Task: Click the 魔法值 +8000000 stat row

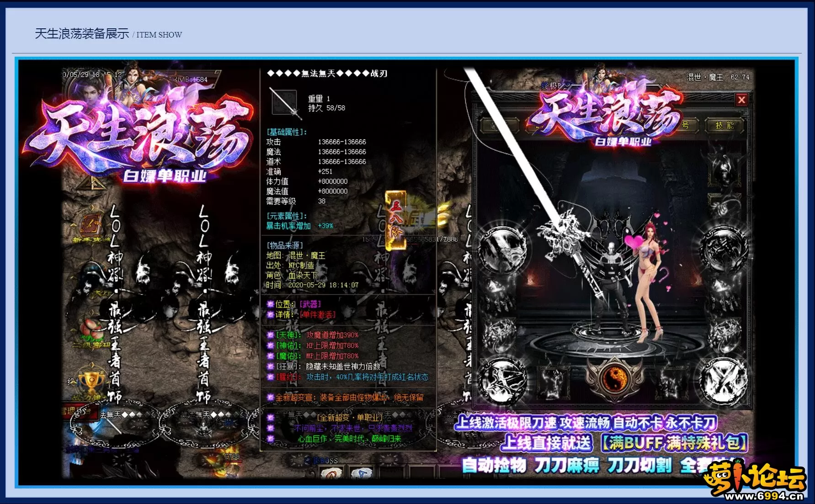Action: 307,191
